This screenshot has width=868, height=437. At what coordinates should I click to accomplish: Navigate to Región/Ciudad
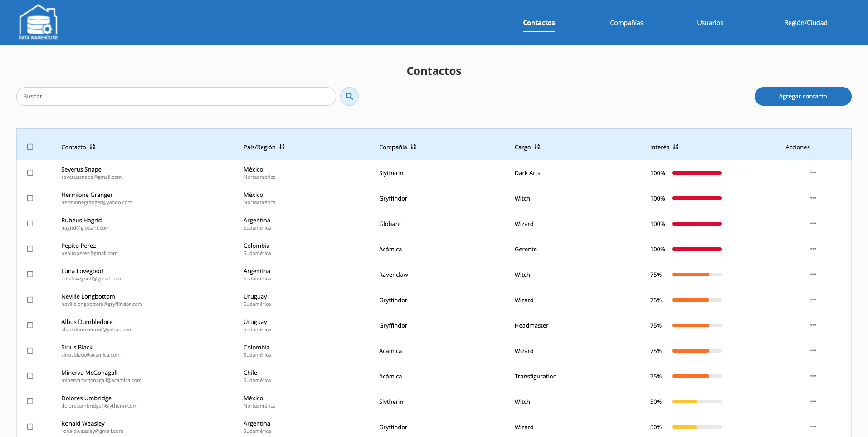point(805,22)
